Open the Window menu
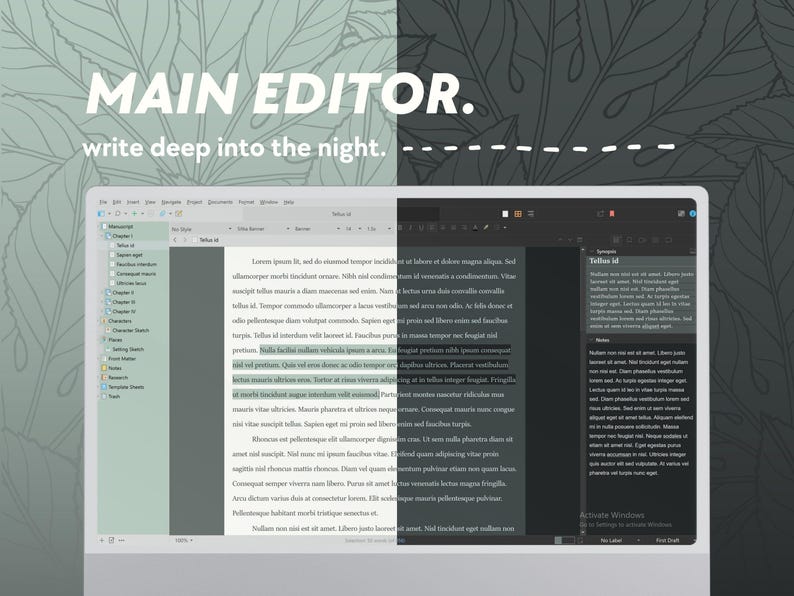 point(269,202)
